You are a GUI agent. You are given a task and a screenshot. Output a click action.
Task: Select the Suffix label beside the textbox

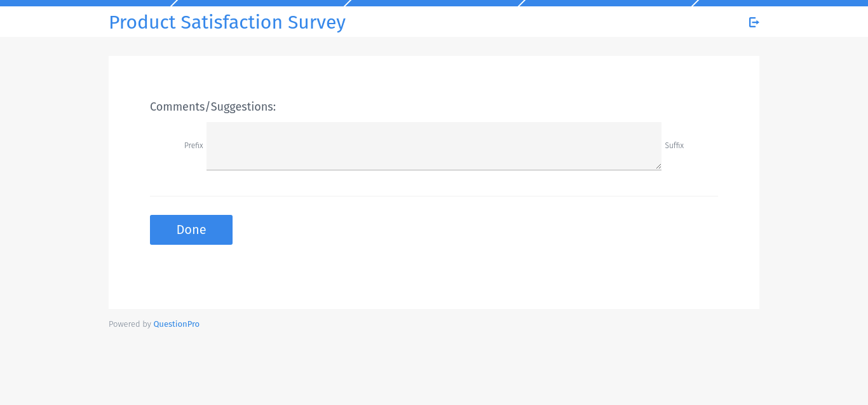pyautogui.click(x=674, y=146)
